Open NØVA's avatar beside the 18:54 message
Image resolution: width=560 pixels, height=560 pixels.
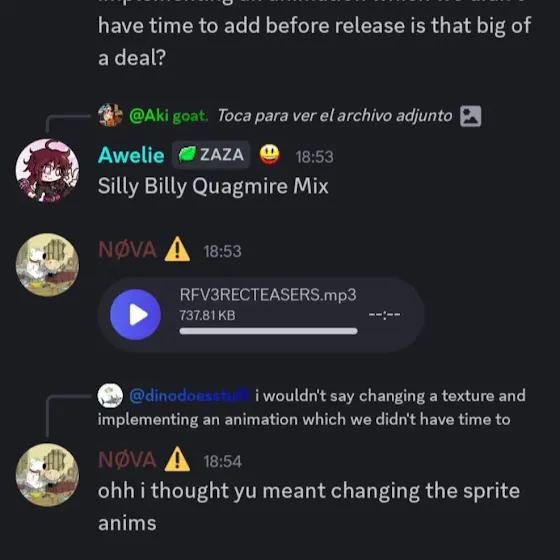pyautogui.click(x=47, y=475)
